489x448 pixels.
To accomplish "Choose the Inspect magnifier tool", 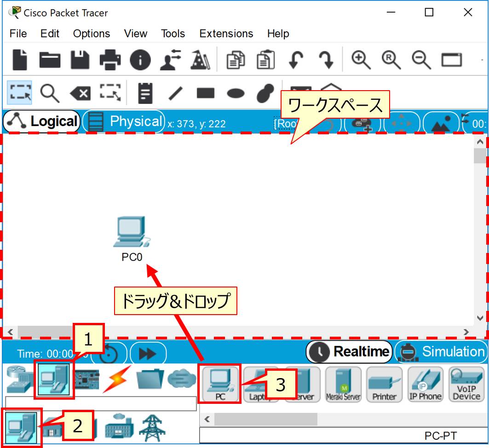I will [50, 93].
